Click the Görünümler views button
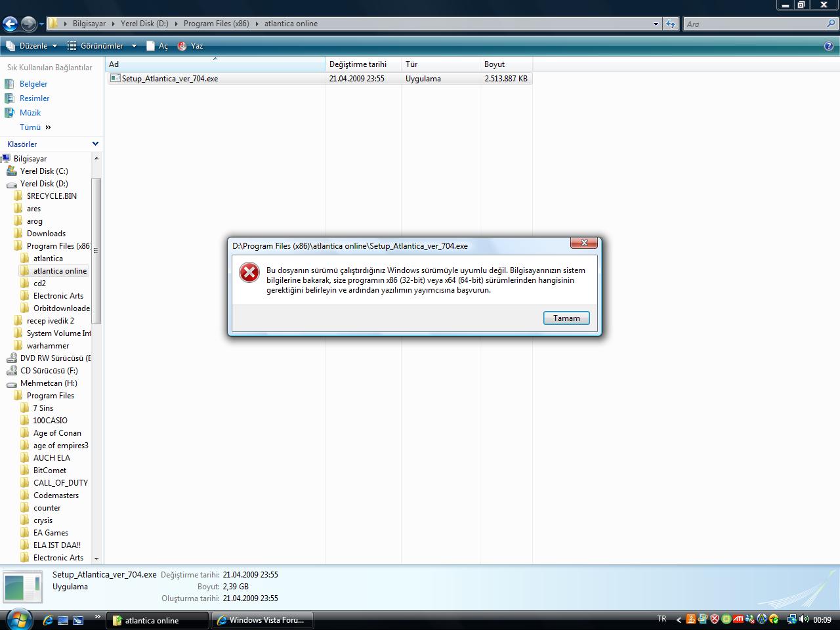 (96, 46)
